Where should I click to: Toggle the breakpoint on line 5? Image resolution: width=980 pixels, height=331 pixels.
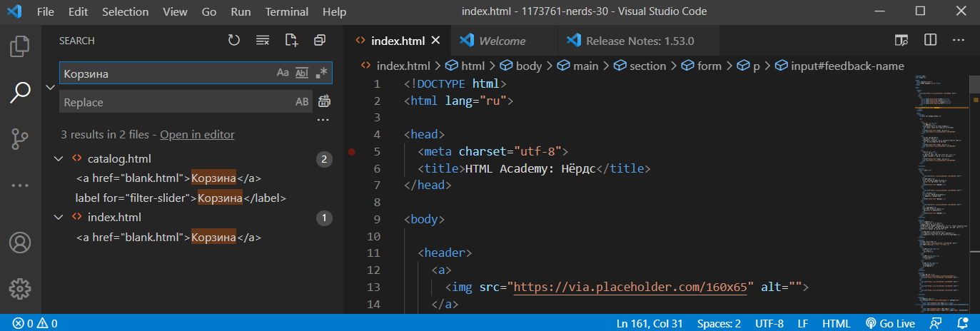[351, 151]
